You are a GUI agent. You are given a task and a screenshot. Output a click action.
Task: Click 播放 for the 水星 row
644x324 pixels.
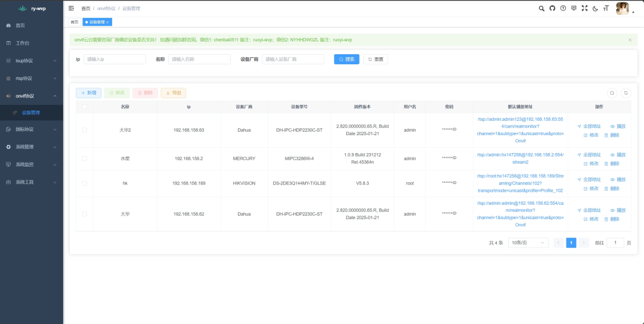pyautogui.click(x=618, y=155)
